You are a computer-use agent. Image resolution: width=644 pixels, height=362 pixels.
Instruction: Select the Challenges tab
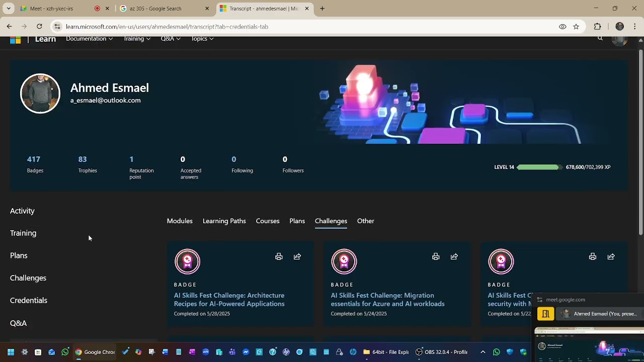331,221
